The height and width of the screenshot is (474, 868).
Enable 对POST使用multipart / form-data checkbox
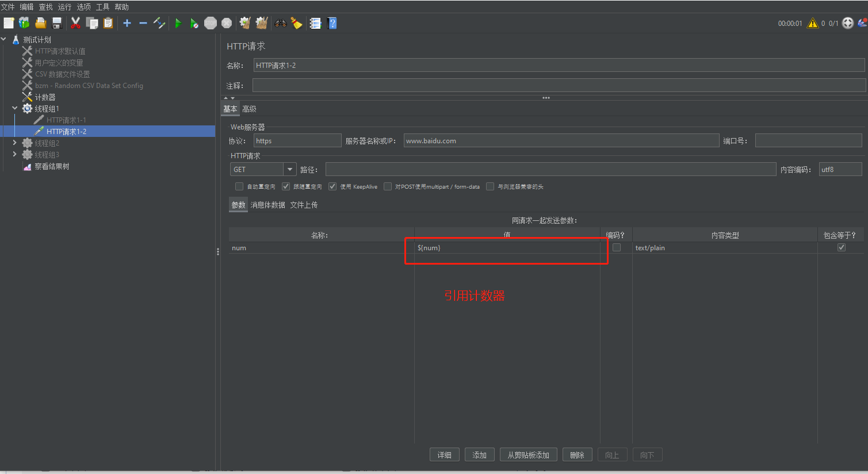[x=388, y=186]
